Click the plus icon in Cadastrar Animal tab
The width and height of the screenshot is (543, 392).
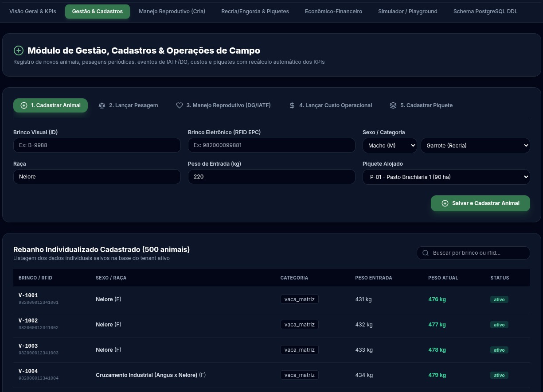tap(24, 105)
